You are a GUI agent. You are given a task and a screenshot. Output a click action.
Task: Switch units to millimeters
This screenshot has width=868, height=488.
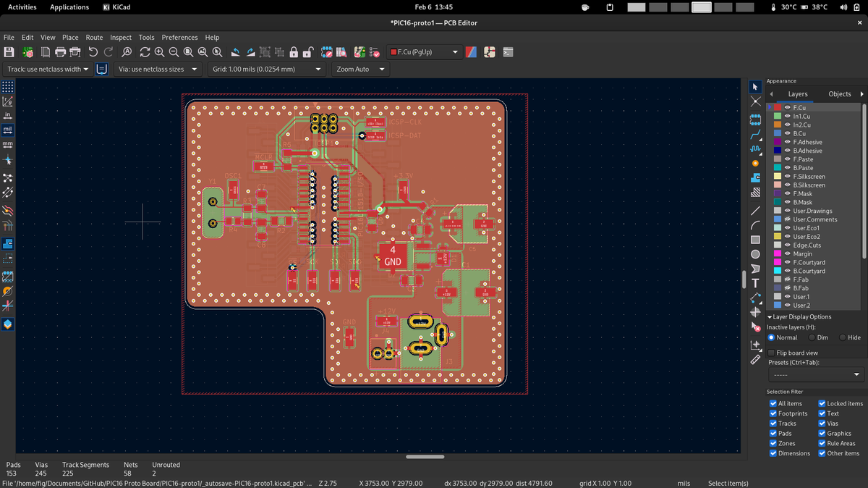coord(8,144)
